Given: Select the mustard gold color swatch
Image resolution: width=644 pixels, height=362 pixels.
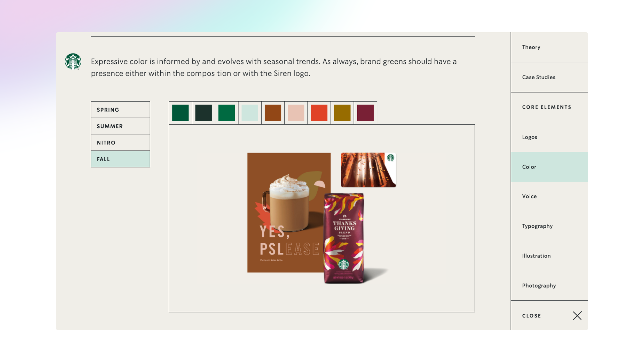Looking at the screenshot, I should (342, 113).
